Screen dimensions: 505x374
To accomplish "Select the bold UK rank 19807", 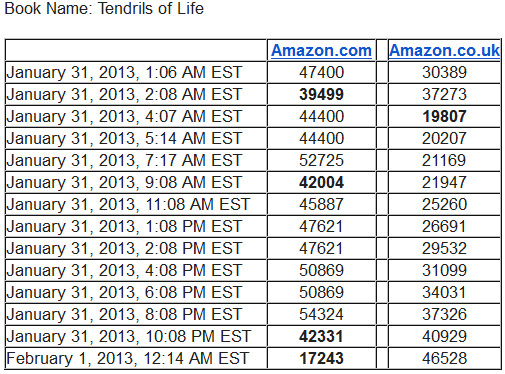I will point(444,116).
